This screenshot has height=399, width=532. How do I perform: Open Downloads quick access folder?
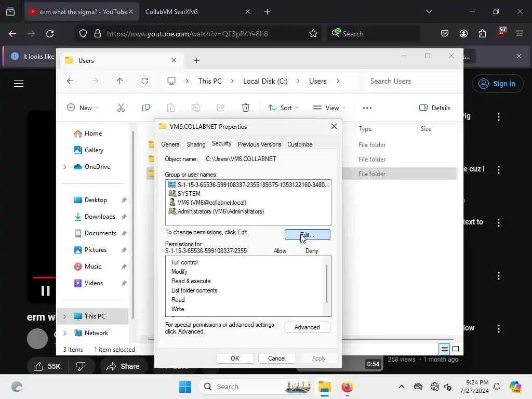tap(100, 217)
